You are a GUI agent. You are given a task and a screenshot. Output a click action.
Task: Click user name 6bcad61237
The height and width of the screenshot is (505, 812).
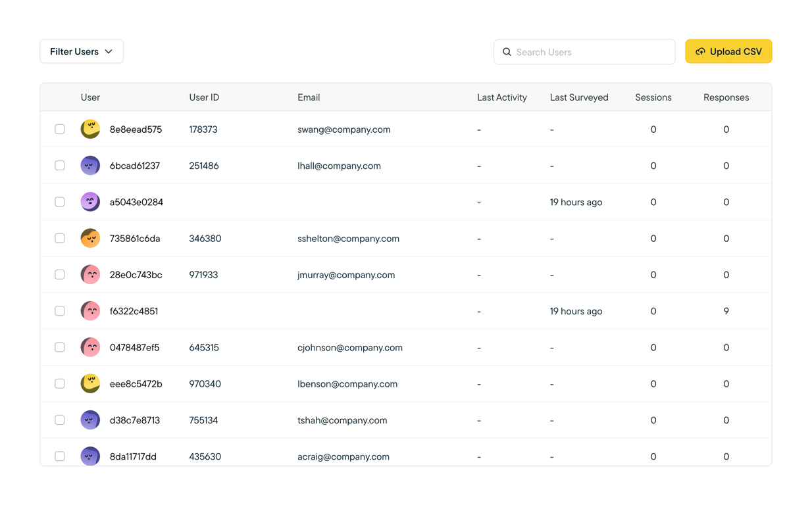pyautogui.click(x=135, y=166)
